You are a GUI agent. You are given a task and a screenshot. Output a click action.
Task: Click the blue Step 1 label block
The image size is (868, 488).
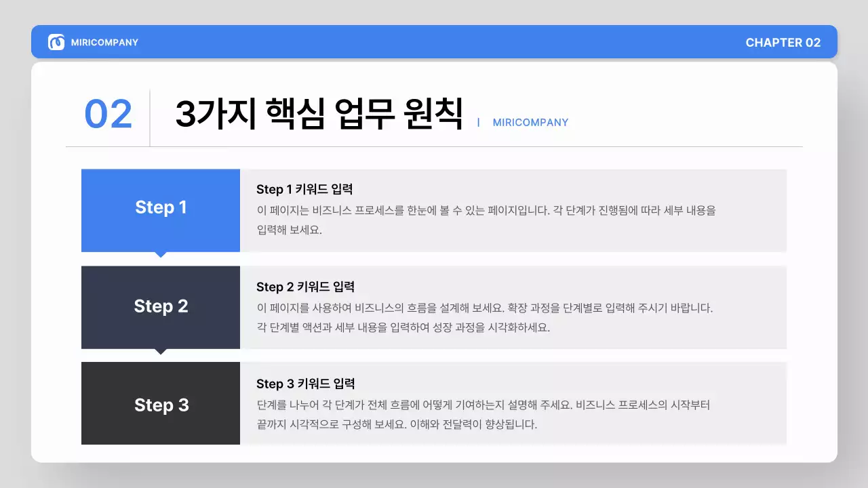161,207
